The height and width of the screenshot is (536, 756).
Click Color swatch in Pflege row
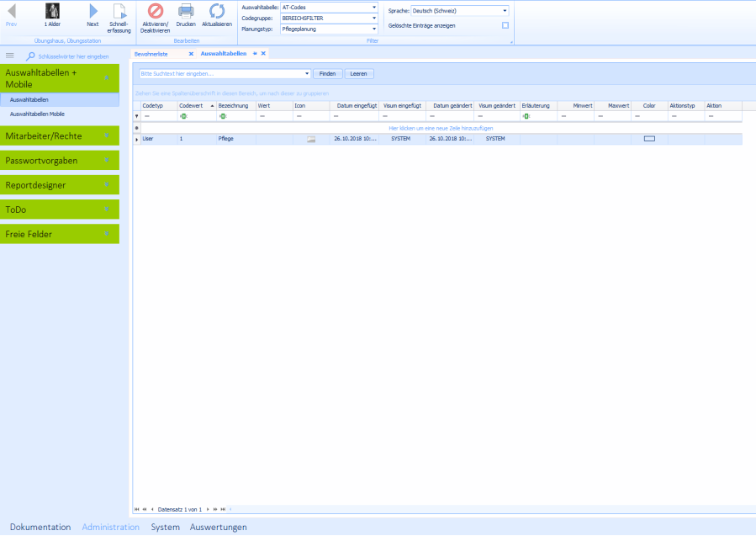649,139
